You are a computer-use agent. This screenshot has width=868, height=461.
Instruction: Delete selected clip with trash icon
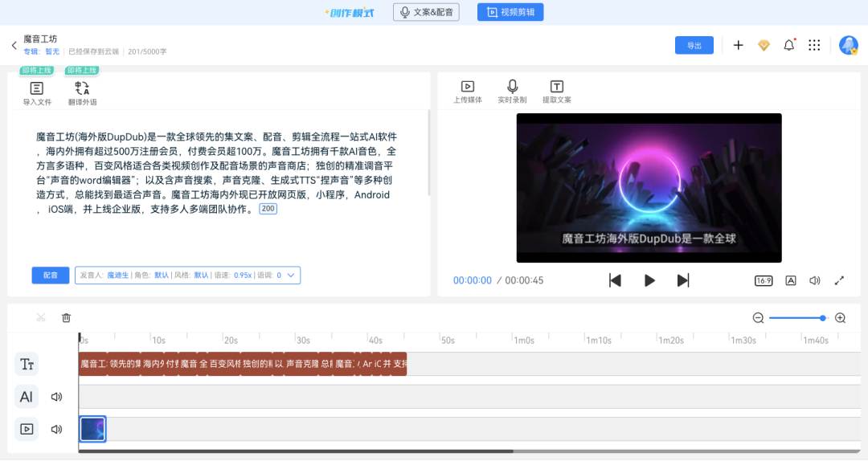click(x=67, y=318)
